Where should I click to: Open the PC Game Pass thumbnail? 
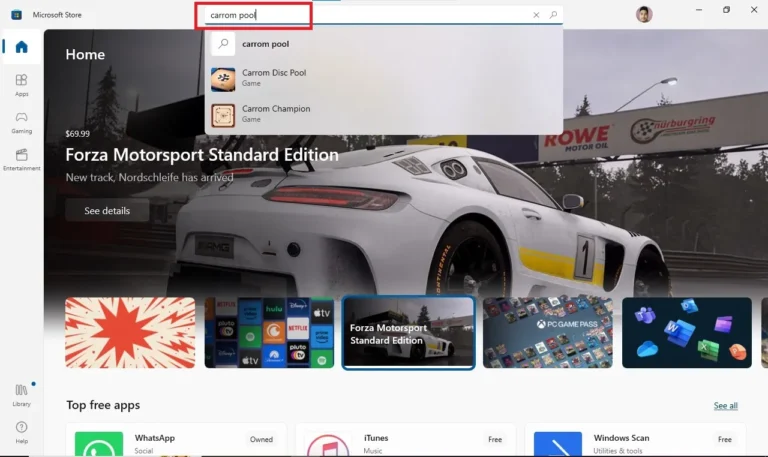click(x=547, y=332)
